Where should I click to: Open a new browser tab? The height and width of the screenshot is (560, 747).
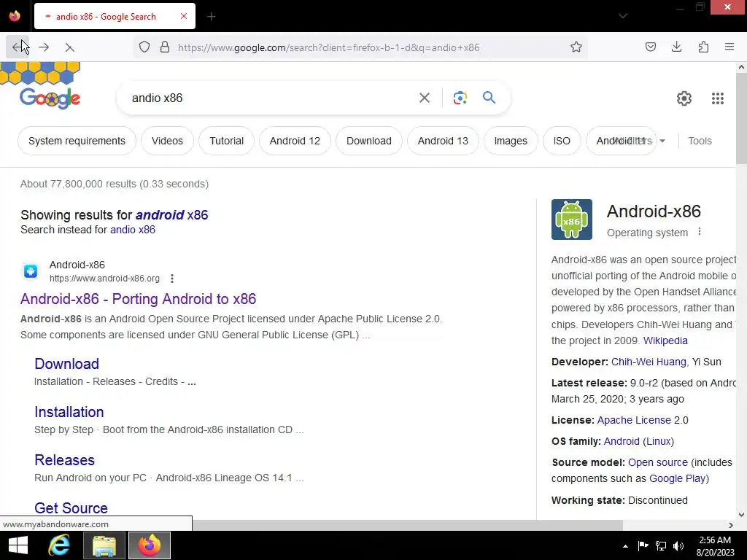click(x=211, y=17)
